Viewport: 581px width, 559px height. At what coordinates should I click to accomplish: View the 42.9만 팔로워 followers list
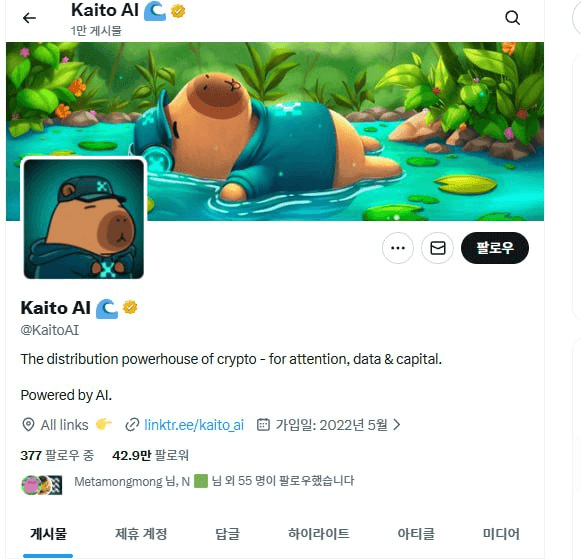[x=150, y=455]
